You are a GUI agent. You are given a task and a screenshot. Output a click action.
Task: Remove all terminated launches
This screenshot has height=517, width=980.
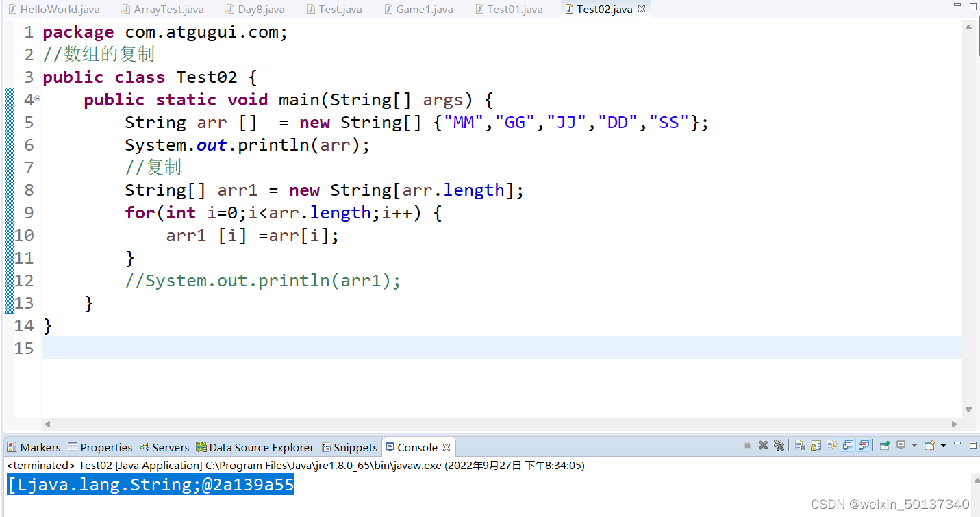(779, 445)
